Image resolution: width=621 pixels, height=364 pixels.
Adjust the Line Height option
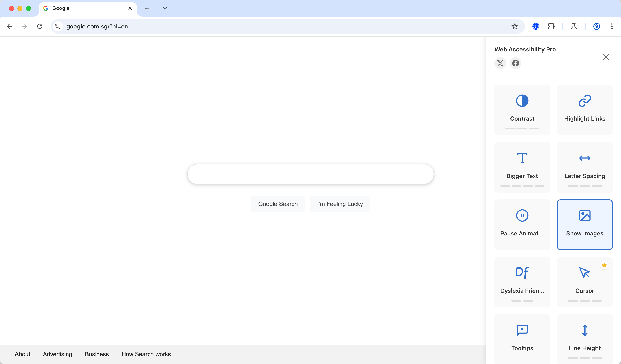(x=584, y=339)
